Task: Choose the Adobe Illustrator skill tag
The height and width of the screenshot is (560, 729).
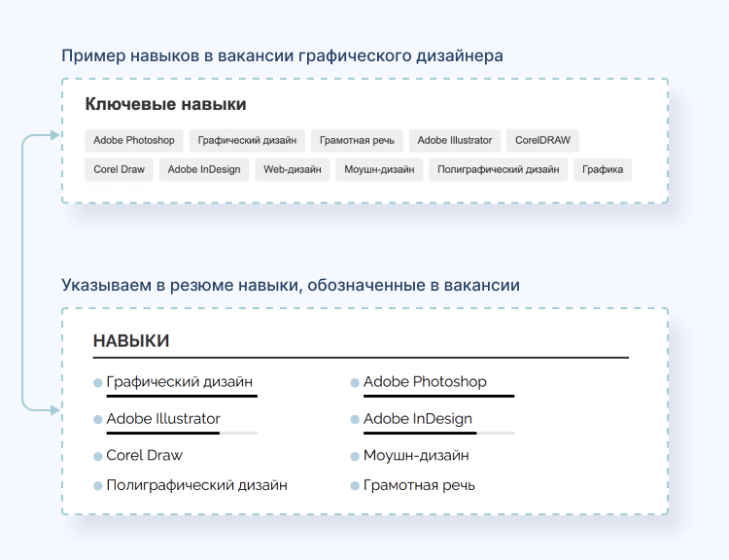Action: (455, 140)
